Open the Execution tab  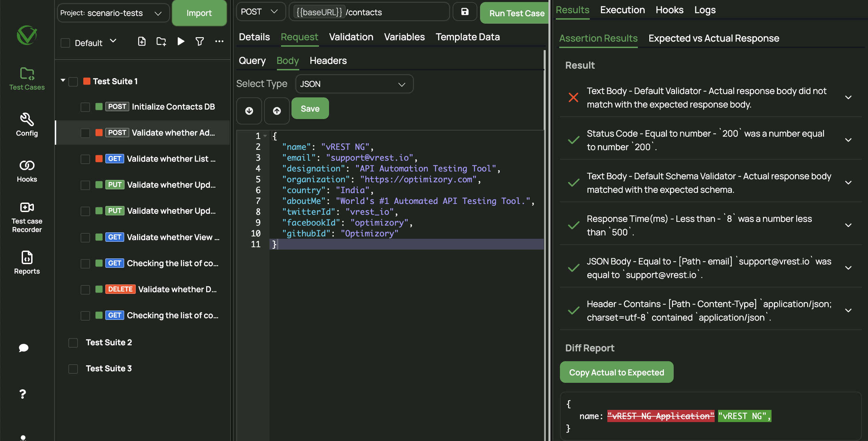pyautogui.click(x=622, y=10)
